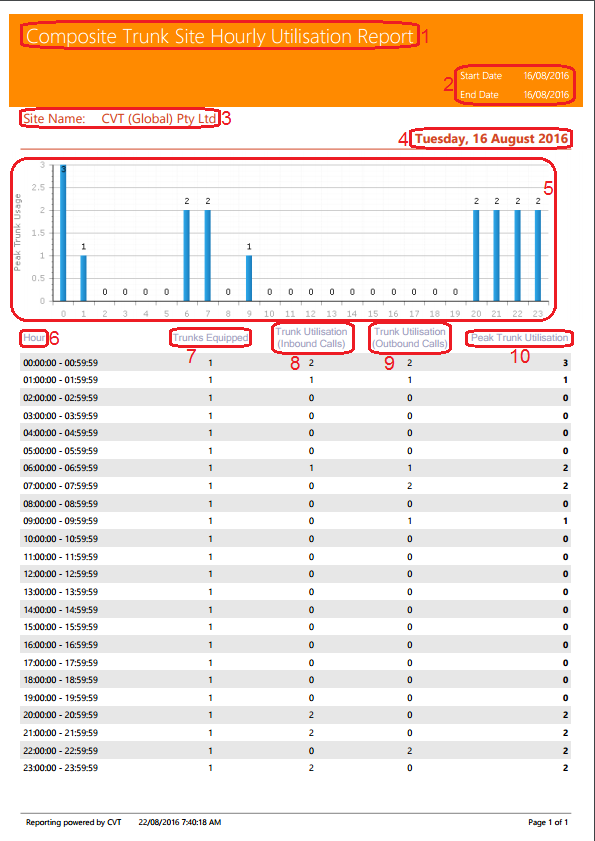Select the 20:00:00 - 20:59:59 row label
Screen dimensions: 595x841
coord(61,715)
